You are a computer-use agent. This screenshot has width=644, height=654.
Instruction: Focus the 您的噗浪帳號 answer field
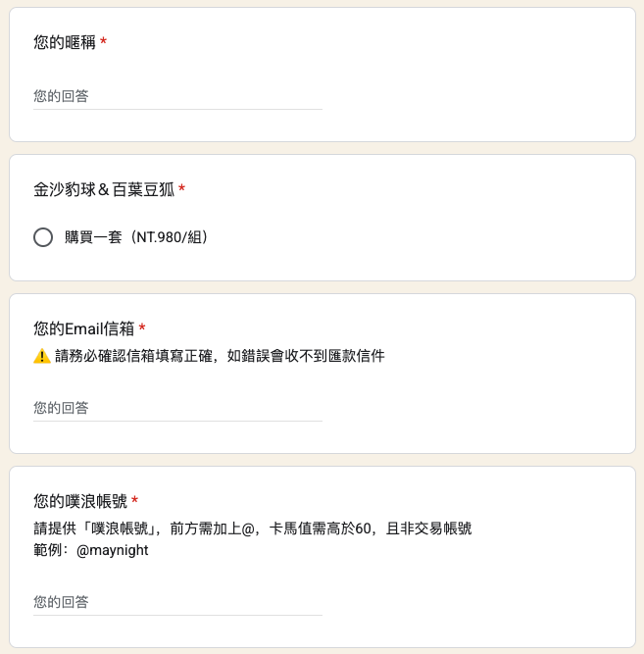(177, 602)
